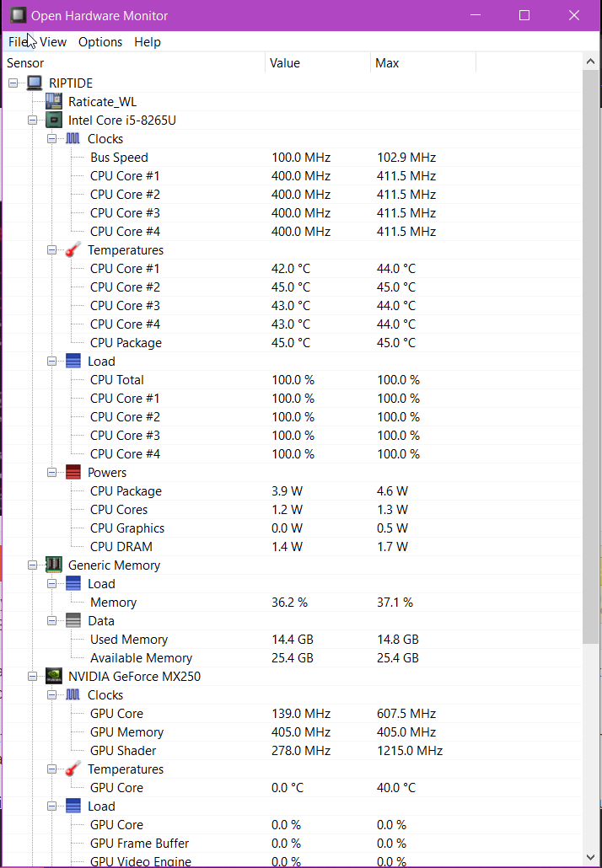This screenshot has height=868, width=602.
Task: Collapse the CPU Temperatures group
Action: 52,249
